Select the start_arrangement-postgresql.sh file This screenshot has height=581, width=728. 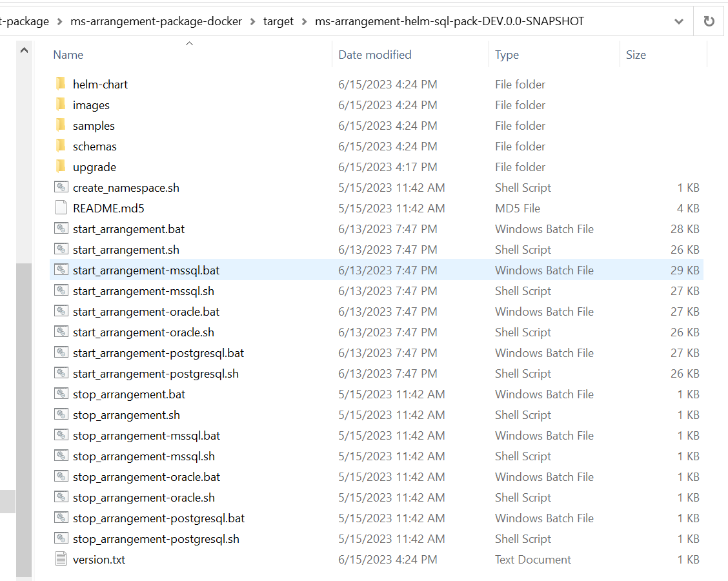click(x=156, y=374)
